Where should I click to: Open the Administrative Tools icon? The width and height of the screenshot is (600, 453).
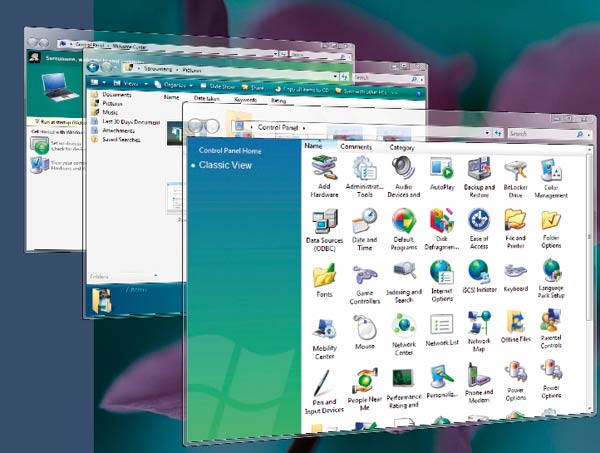pyautogui.click(x=364, y=168)
